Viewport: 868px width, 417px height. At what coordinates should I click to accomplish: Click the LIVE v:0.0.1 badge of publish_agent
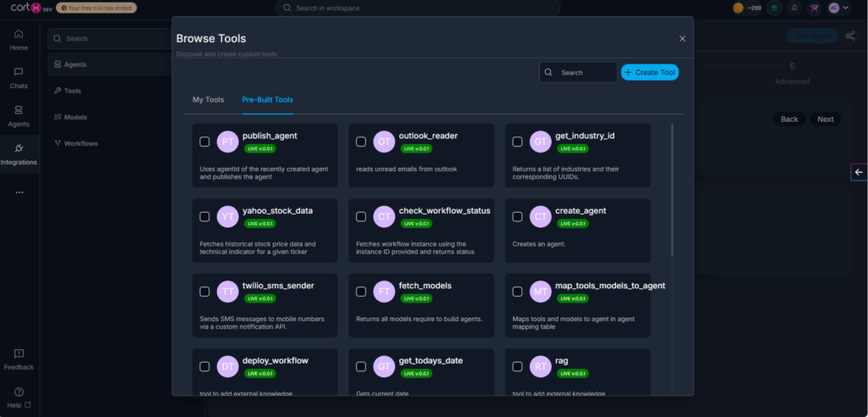pyautogui.click(x=260, y=148)
